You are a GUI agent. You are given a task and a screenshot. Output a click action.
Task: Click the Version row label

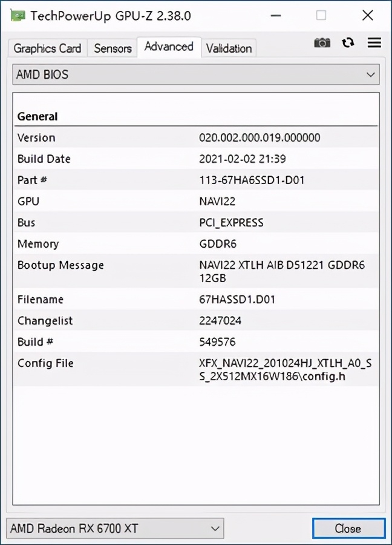36,137
